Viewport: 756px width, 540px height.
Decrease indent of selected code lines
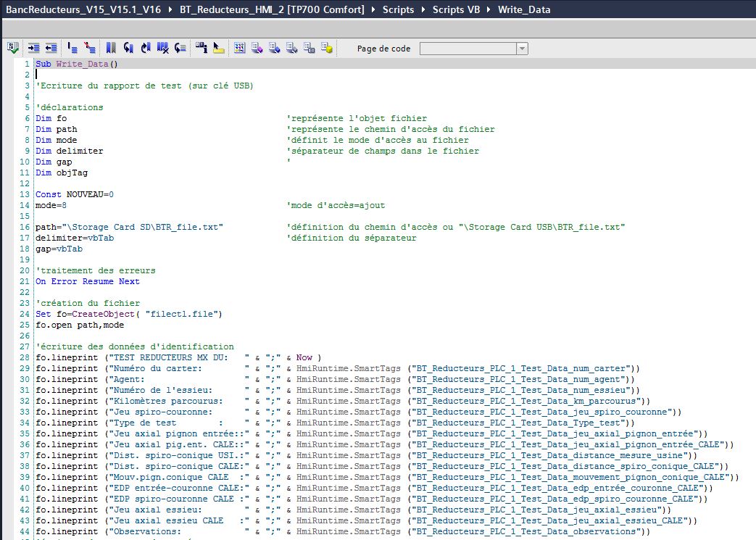[x=51, y=49]
